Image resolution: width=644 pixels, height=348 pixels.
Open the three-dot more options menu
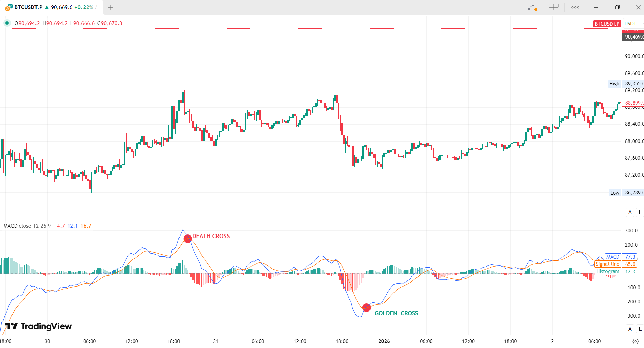pyautogui.click(x=575, y=7)
